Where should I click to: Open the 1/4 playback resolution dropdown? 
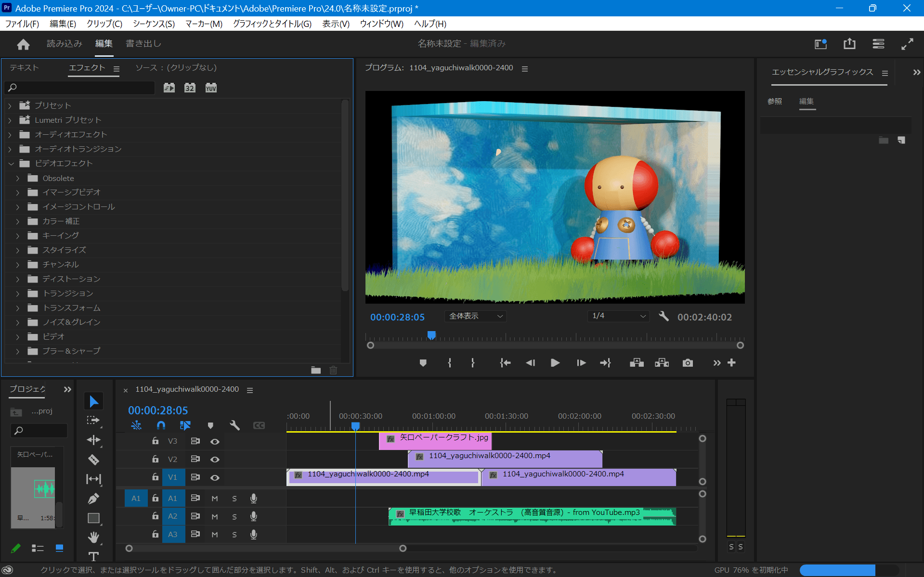[618, 316]
